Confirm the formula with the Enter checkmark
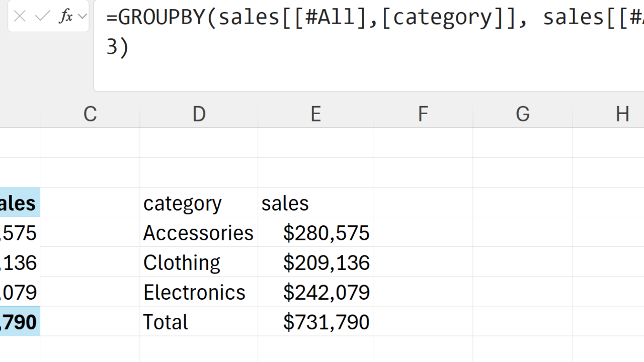This screenshot has width=644, height=362. [43, 17]
